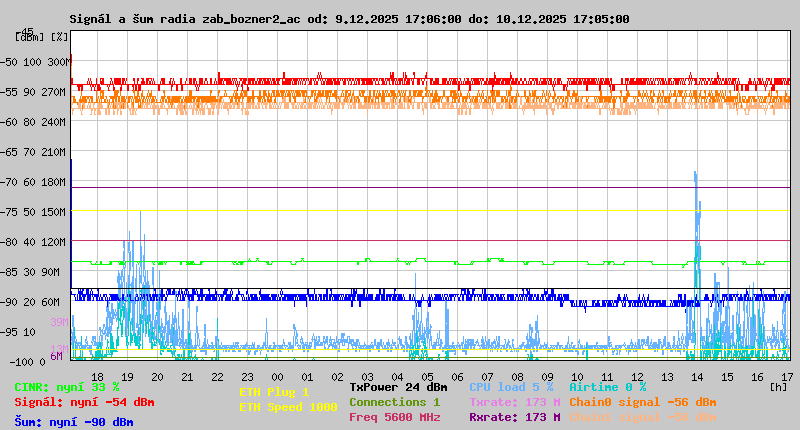The width and height of the screenshot is (800, 430).
Task: Click the '300M' axis label
Action: click(x=59, y=62)
